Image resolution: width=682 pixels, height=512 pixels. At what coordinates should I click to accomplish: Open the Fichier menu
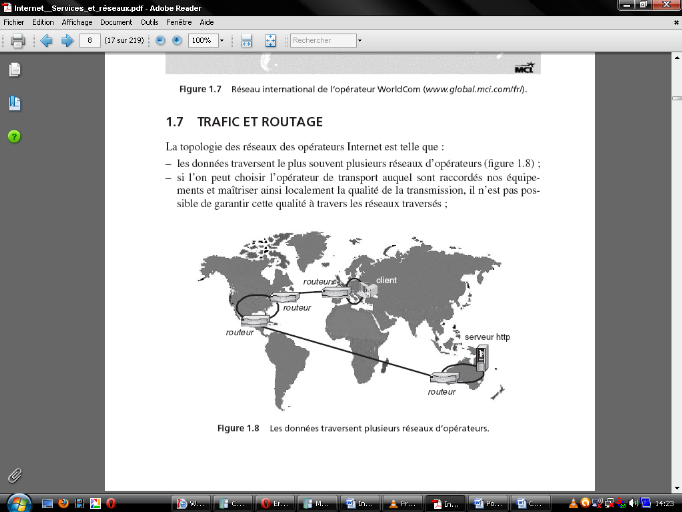pyautogui.click(x=14, y=22)
